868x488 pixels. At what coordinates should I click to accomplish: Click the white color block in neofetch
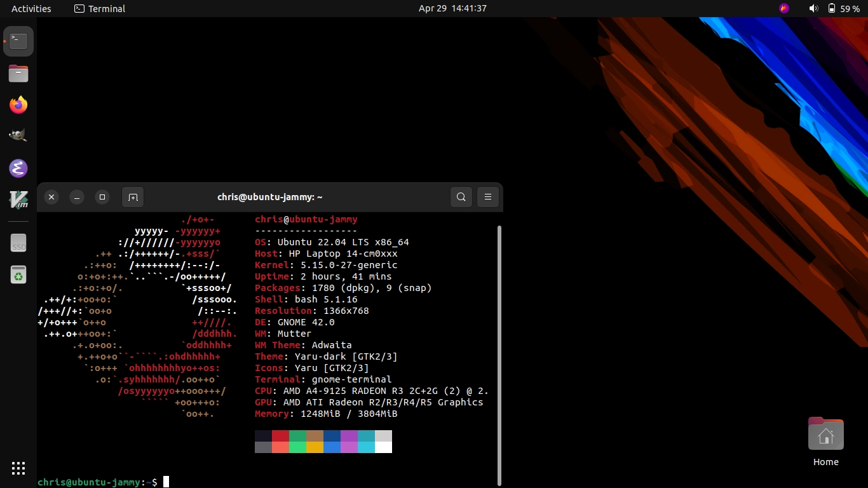(x=383, y=447)
